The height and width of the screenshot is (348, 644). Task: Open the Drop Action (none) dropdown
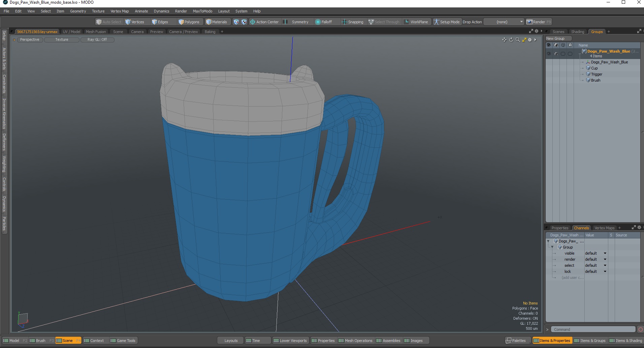(x=504, y=22)
